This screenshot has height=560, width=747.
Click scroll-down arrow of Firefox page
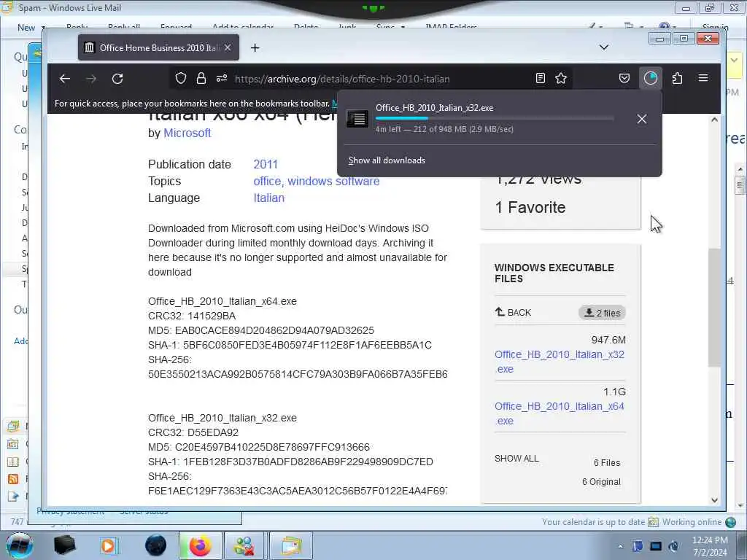(714, 500)
